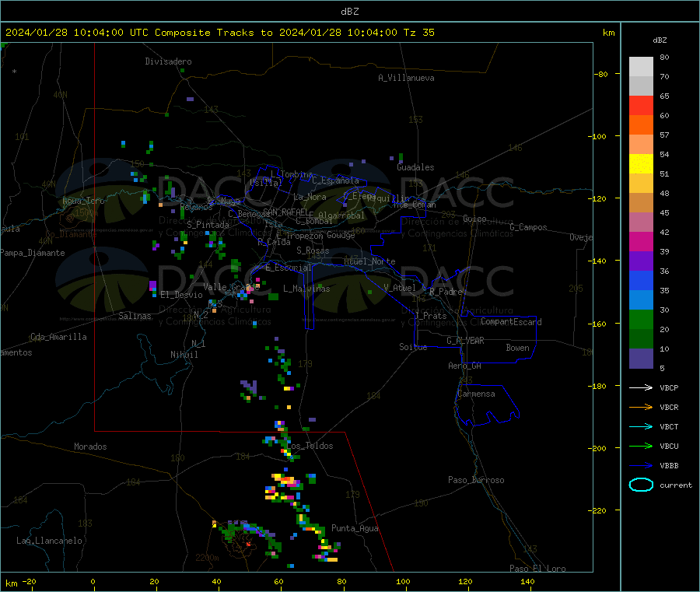Click the Agua_Toro place label

click(83, 201)
